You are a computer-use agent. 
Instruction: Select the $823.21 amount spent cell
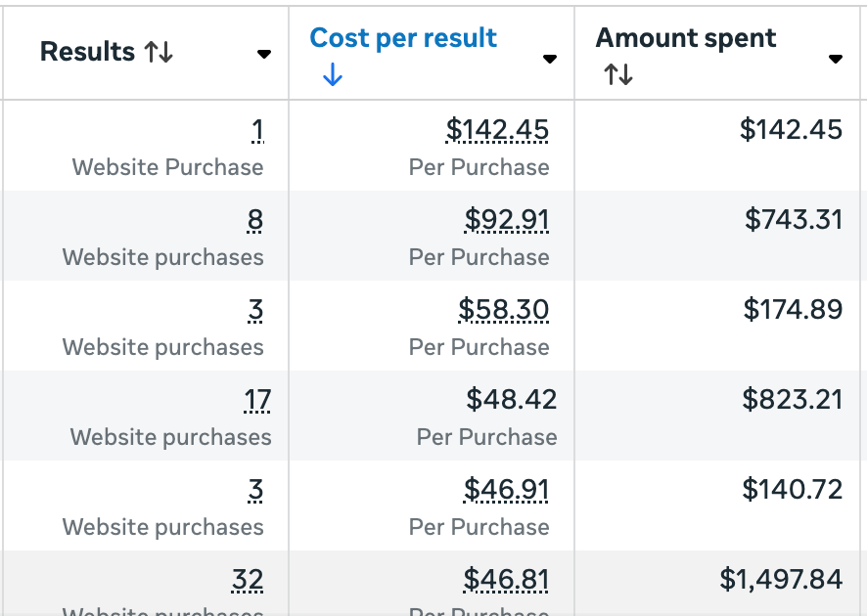tap(793, 400)
